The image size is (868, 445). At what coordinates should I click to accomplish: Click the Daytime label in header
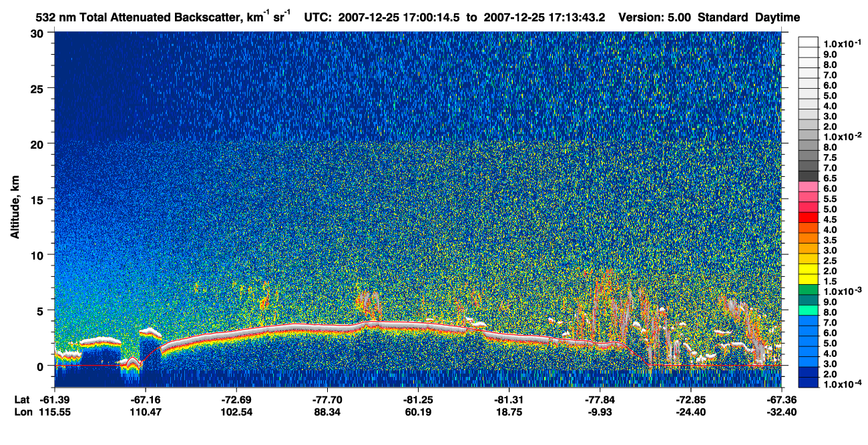(778, 17)
